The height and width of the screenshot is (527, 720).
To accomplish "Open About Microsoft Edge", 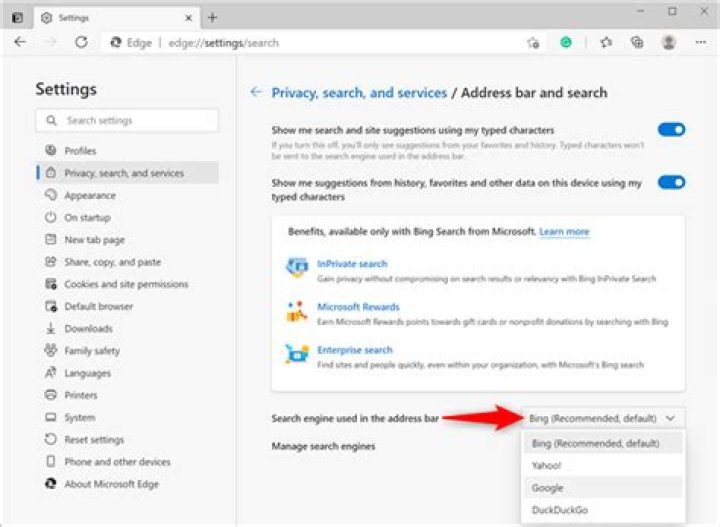I will pos(127,483).
